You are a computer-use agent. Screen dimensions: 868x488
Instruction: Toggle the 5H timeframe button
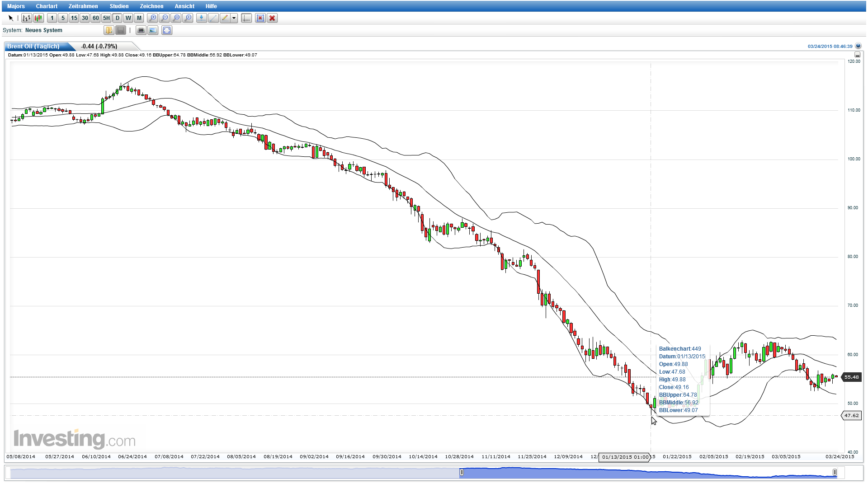click(x=106, y=18)
